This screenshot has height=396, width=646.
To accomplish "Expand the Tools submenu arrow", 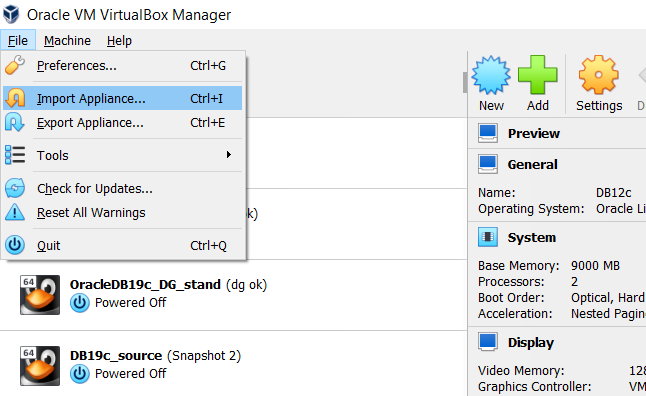I will click(229, 155).
